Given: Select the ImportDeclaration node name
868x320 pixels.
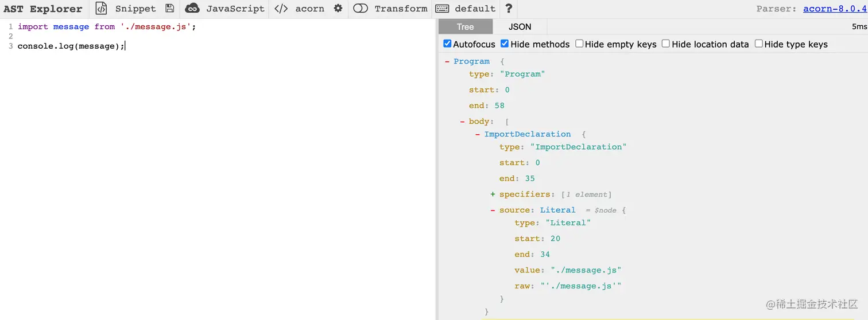Looking at the screenshot, I should click(x=528, y=134).
